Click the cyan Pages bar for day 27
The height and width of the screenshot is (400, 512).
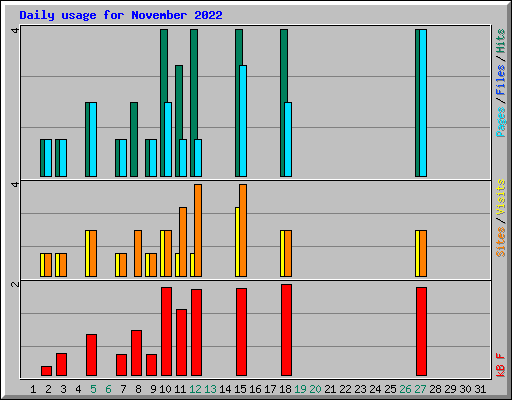tap(423, 103)
